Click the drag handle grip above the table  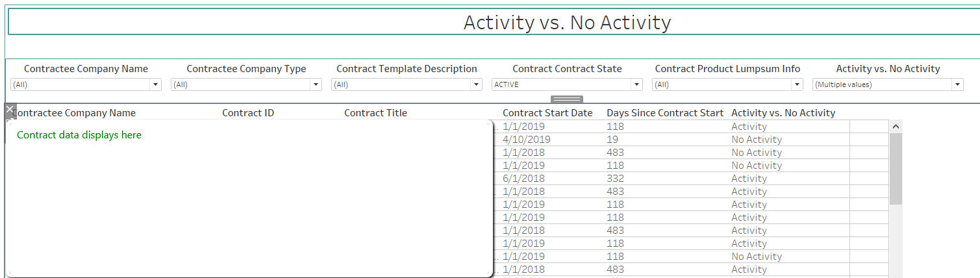[x=567, y=99]
